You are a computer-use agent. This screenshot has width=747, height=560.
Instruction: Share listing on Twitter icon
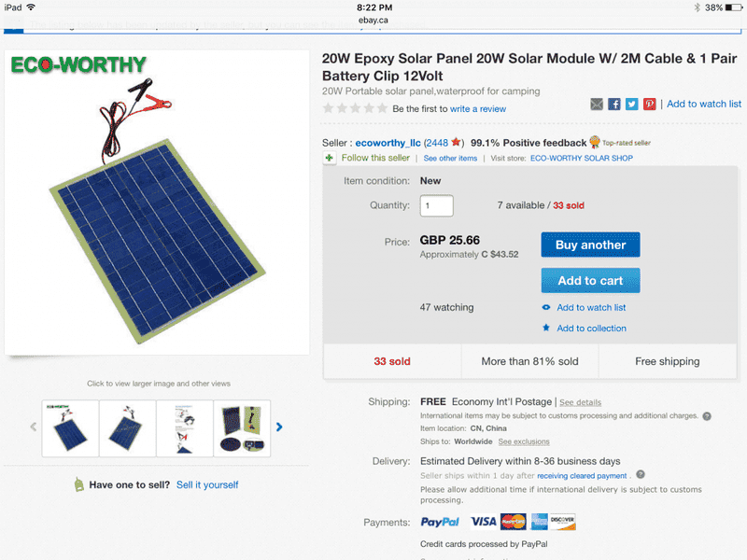point(632,104)
